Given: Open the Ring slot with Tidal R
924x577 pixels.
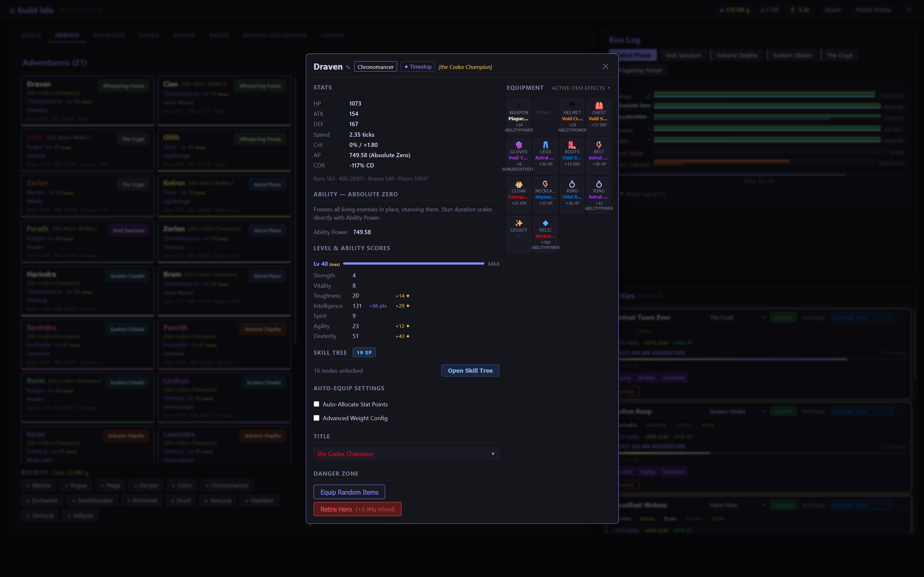Looking at the screenshot, I should (572, 195).
